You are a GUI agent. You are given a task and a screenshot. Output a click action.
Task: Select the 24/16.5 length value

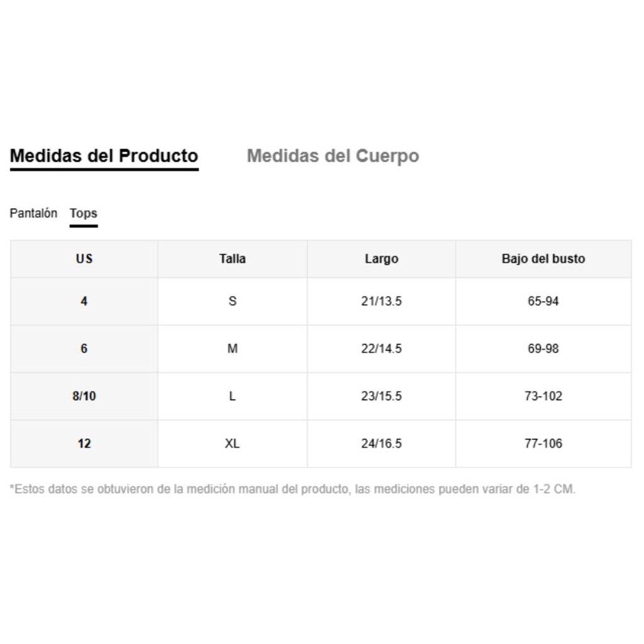[381, 443]
